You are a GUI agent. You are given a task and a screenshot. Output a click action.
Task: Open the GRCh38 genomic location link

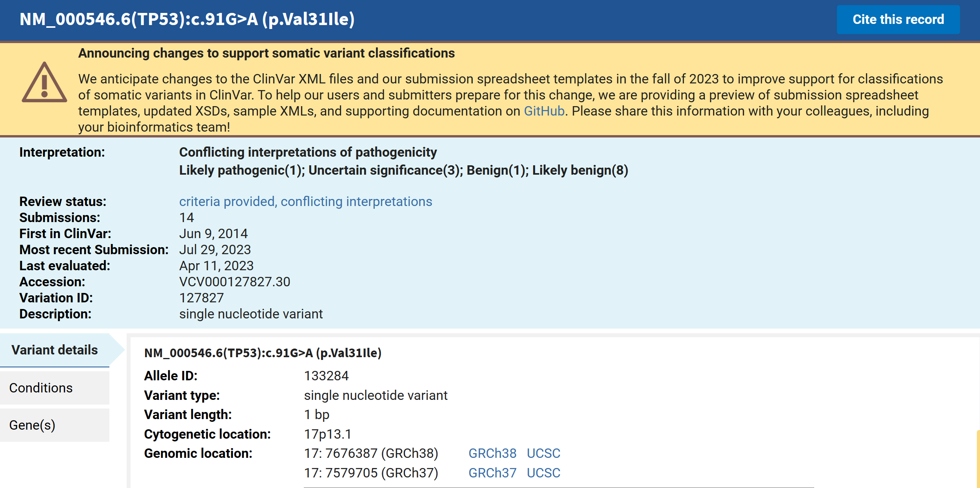[492, 453]
